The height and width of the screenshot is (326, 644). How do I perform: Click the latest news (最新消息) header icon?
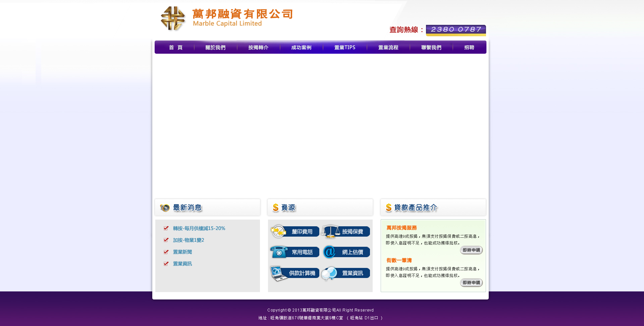point(165,208)
